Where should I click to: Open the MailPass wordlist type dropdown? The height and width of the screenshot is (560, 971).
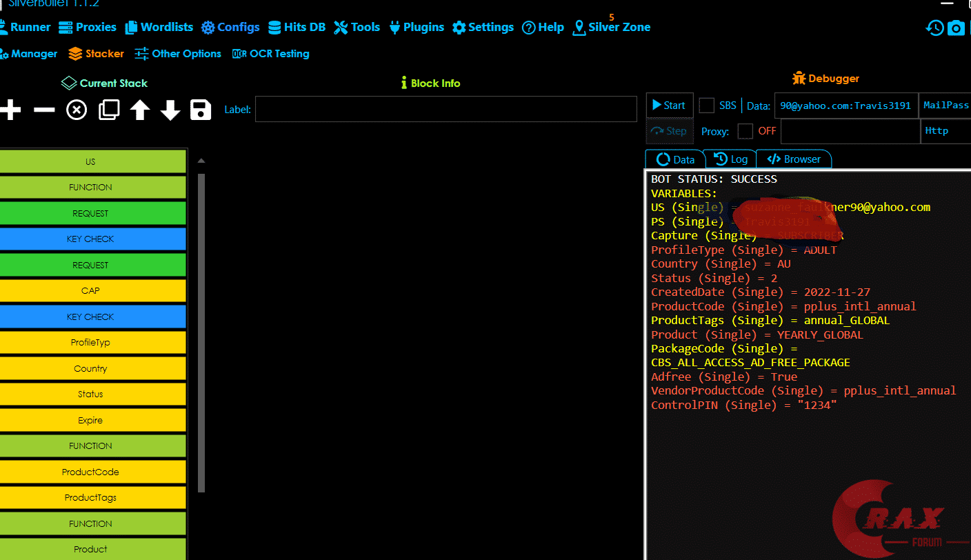point(945,106)
